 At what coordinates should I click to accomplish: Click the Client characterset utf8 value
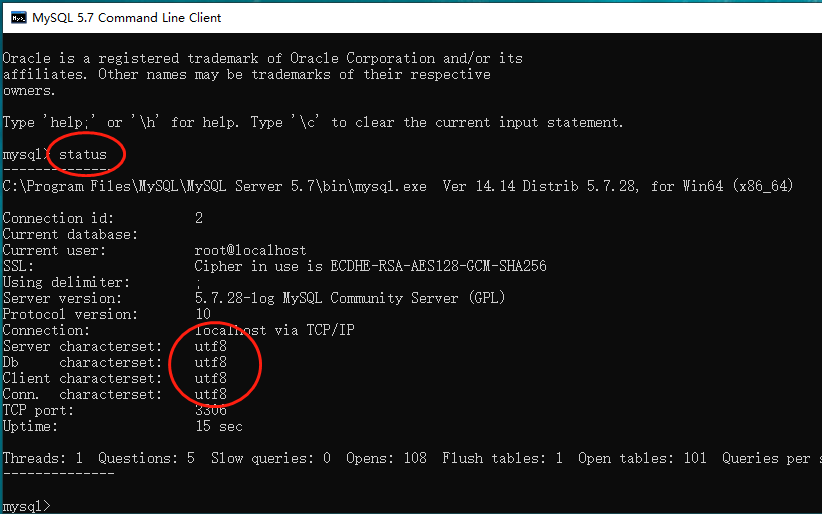(x=211, y=378)
